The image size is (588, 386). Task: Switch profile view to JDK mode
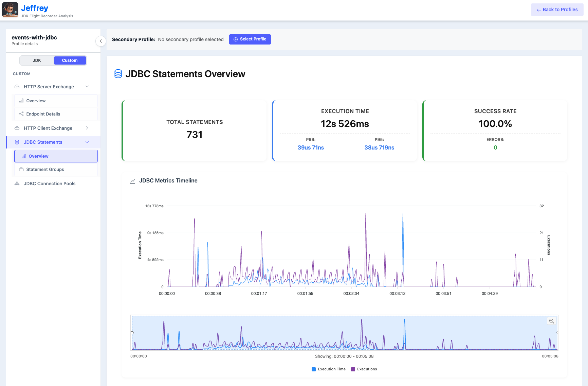[37, 60]
